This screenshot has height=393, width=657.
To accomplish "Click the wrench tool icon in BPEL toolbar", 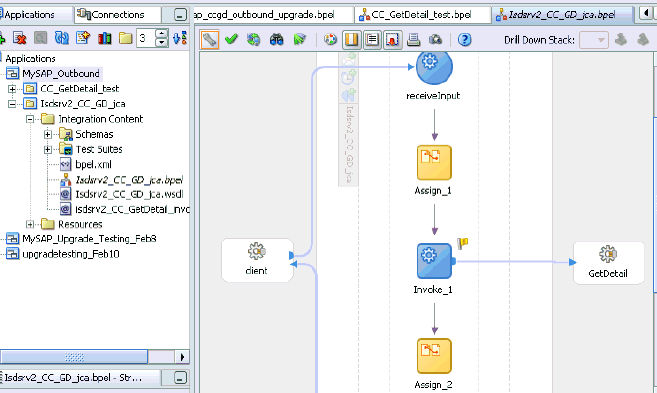I will [210, 40].
